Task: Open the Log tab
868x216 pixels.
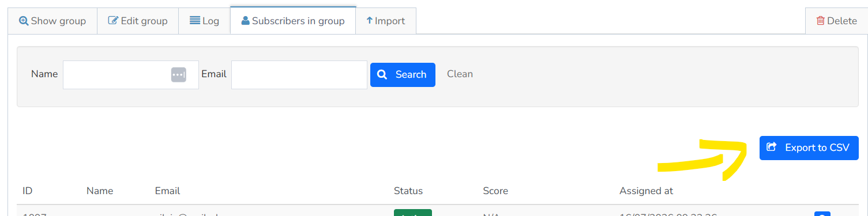Action: [205, 21]
